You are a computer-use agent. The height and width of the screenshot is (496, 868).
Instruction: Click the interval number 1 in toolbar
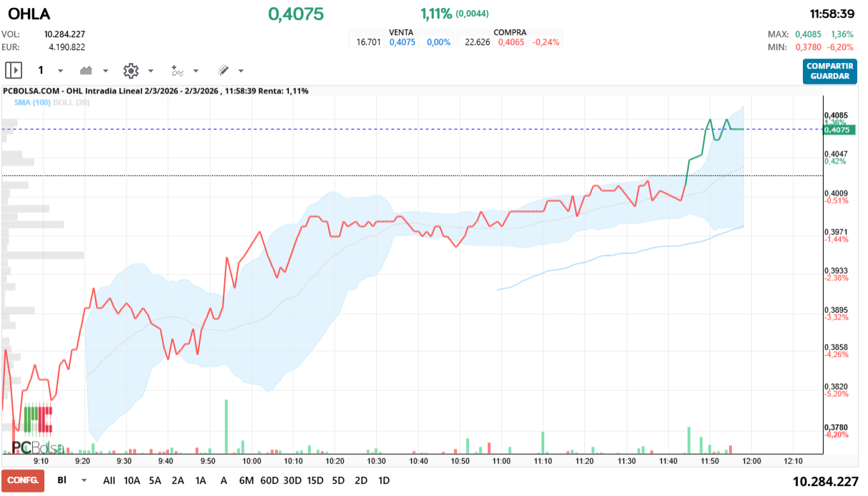tap(41, 70)
